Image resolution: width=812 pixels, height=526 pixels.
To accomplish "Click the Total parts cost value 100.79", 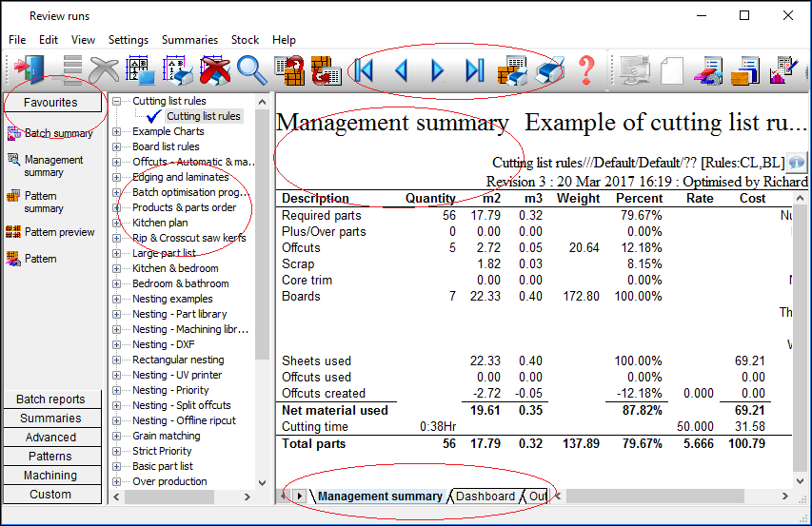I will pyautogui.click(x=746, y=444).
